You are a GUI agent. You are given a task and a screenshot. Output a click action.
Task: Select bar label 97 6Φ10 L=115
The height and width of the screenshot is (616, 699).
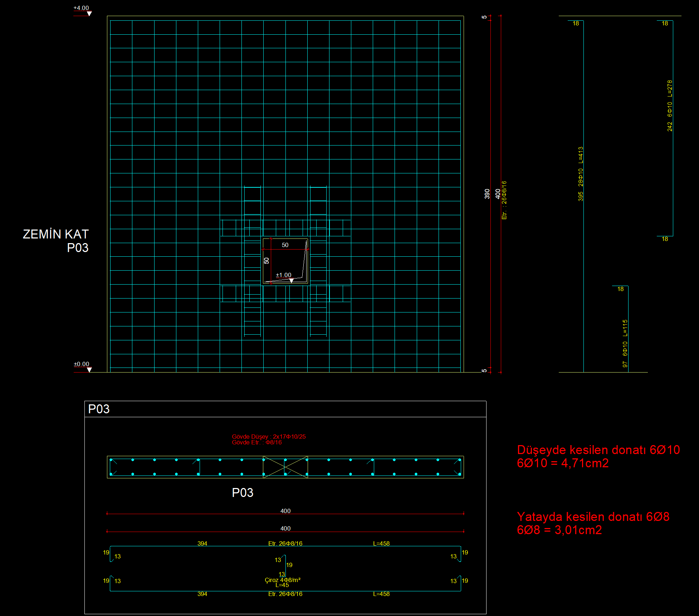[x=625, y=344]
